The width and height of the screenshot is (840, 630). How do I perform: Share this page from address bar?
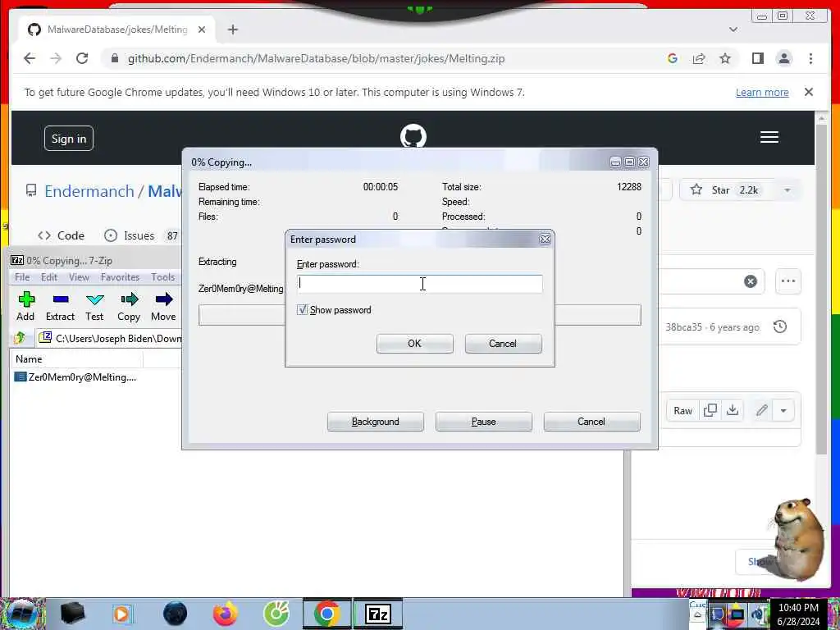tap(699, 58)
